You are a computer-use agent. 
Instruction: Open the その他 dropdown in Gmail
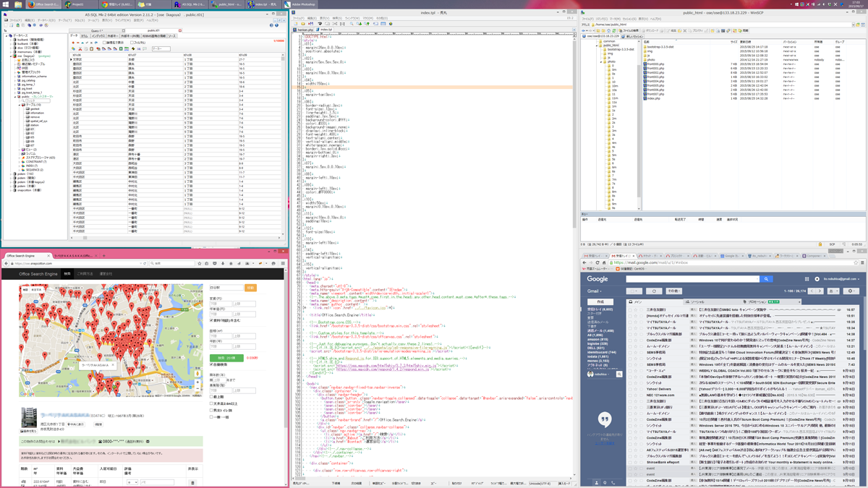(674, 291)
